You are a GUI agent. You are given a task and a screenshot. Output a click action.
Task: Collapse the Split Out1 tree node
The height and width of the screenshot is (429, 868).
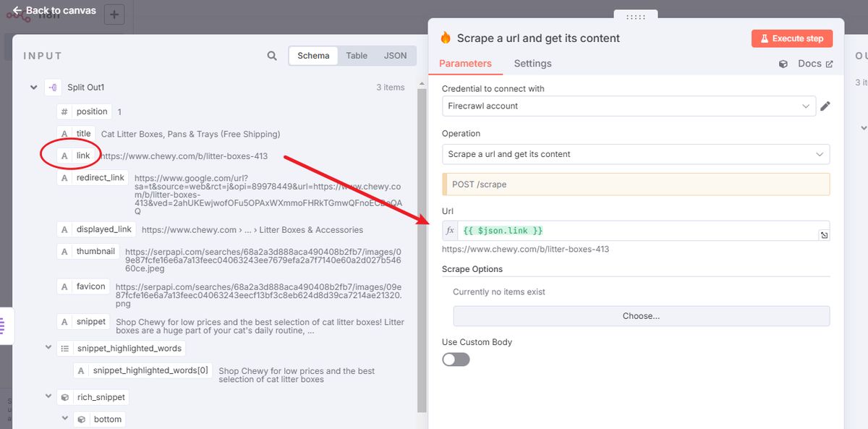point(33,88)
